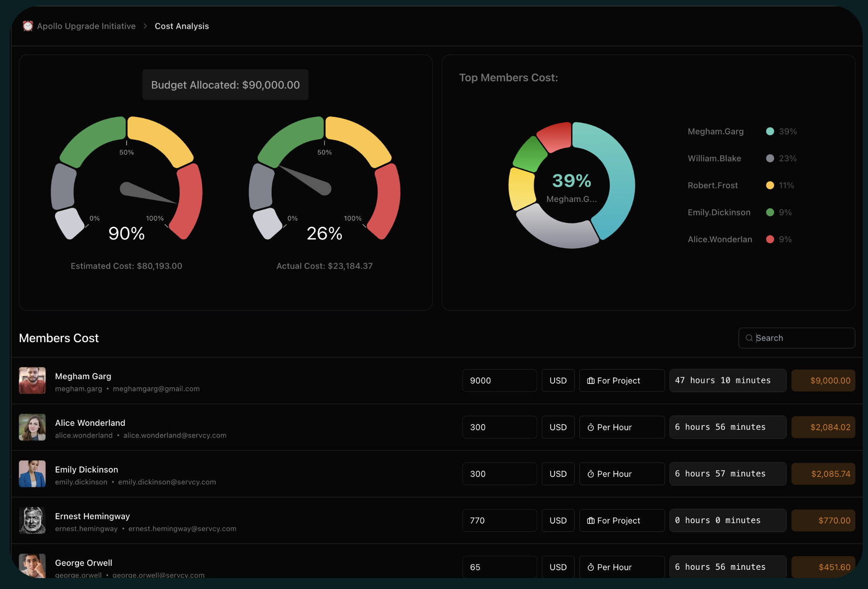Open Megham Garg's For Project rate type dropdown
The width and height of the screenshot is (868, 589).
coord(621,380)
